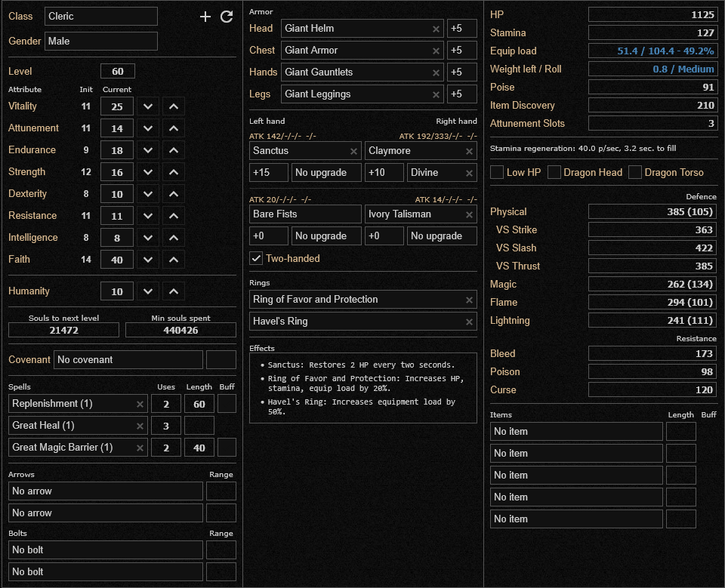Viewport: 725px width, 588px height.
Task: Remove Ring of Favor and Protection
Action: (469, 300)
